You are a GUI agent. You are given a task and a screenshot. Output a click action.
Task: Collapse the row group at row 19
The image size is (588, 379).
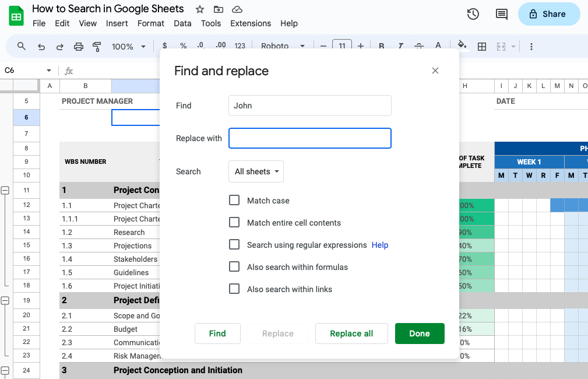click(5, 300)
